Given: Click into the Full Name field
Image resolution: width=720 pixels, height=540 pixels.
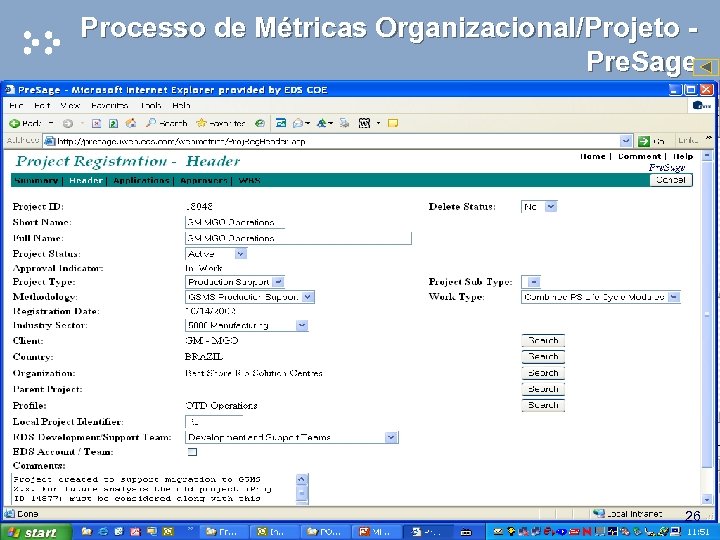Looking at the screenshot, I should (x=298, y=238).
